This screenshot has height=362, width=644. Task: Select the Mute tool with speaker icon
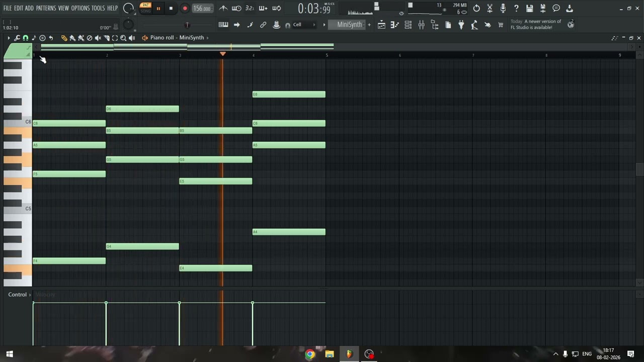(98, 38)
